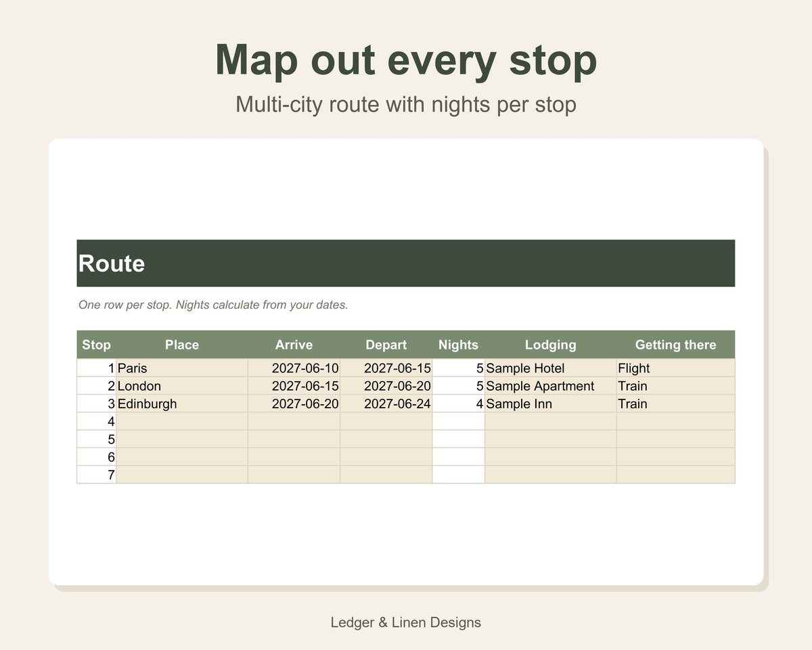Select the Getting there column header
Image resolution: width=812 pixels, height=650 pixels.
click(x=675, y=345)
